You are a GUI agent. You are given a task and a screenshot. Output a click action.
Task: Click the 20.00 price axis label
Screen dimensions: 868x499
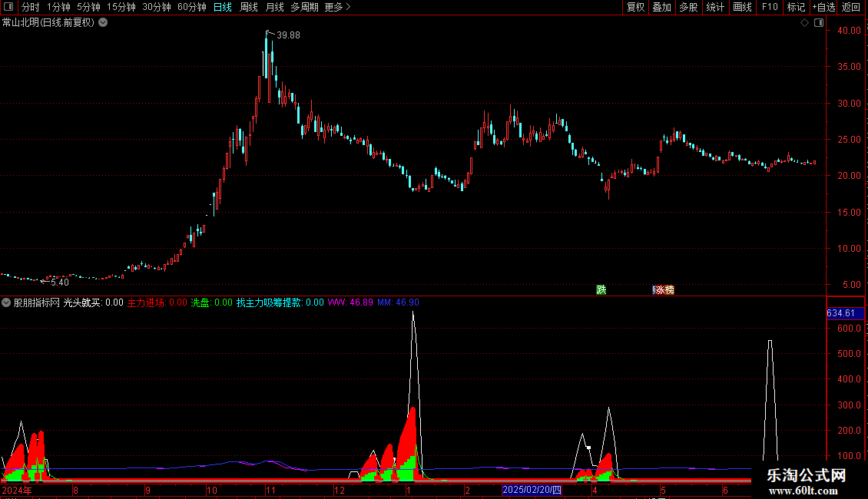pyautogui.click(x=849, y=176)
